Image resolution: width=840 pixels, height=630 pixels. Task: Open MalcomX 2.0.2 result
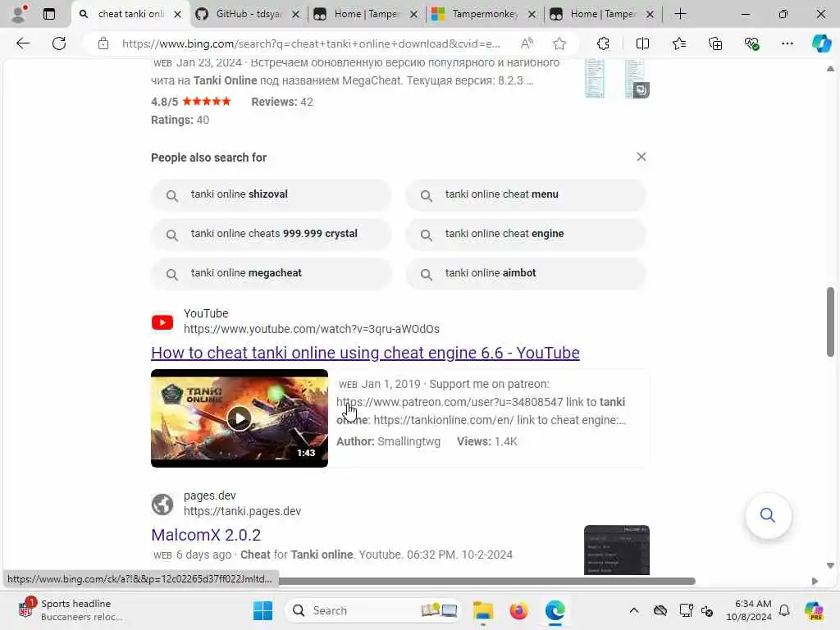(206, 535)
